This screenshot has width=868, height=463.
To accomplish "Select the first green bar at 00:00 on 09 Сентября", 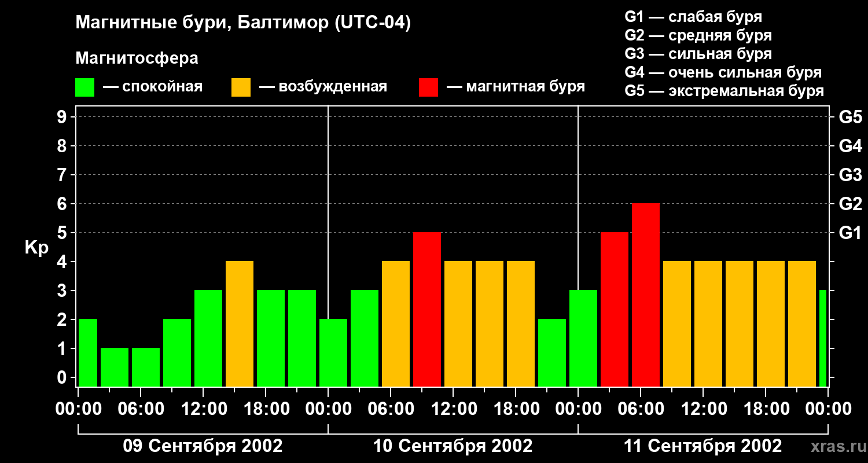I will point(88,352).
